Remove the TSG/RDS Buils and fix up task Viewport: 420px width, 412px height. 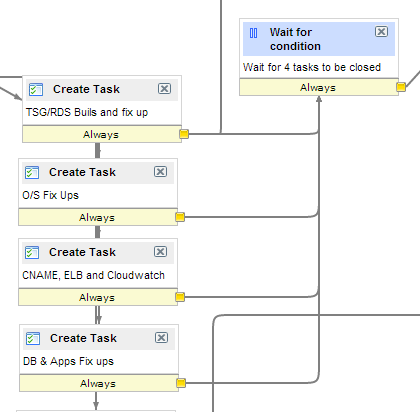pyautogui.click(x=164, y=89)
